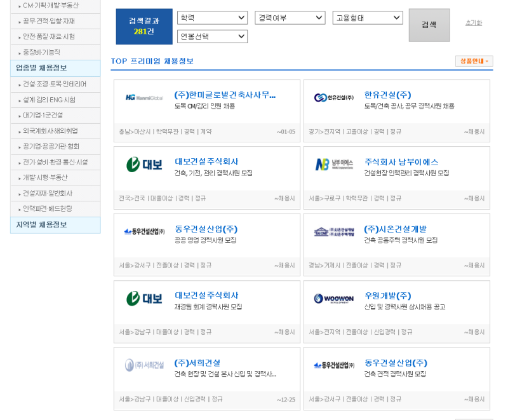Click the (주)서희건설 company logo
The width and height of the screenshot is (508, 420).
coord(145,365)
